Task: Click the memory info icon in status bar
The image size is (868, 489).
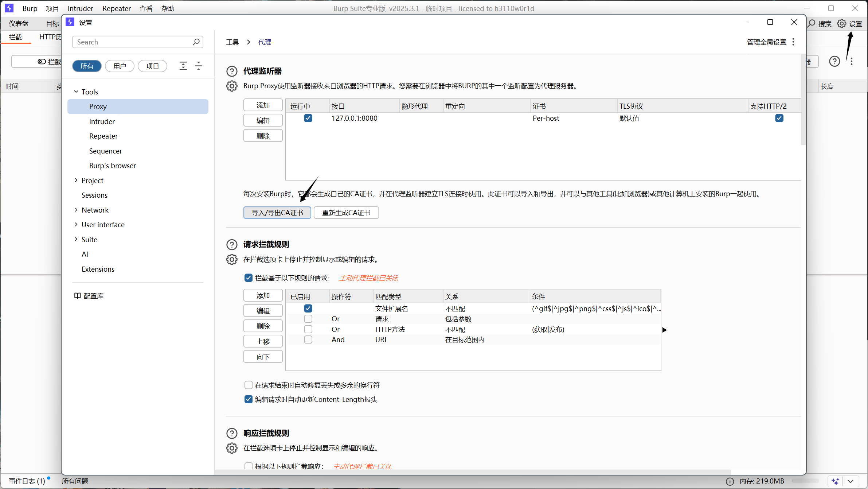Action: tap(730, 481)
